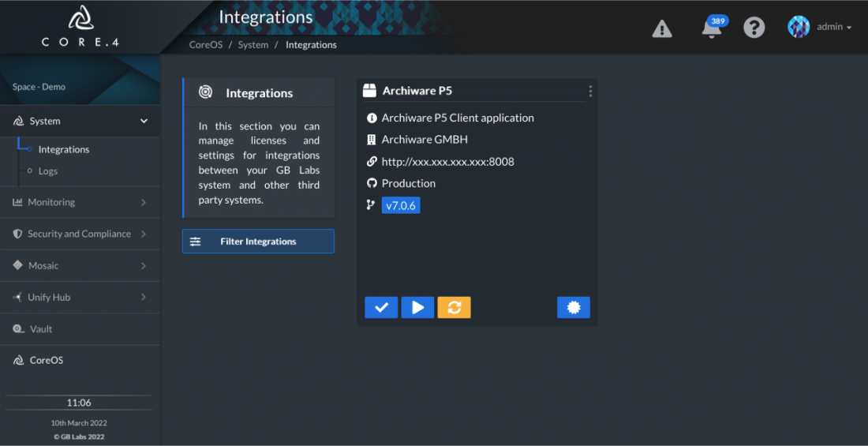Click the orange refresh button
The height and width of the screenshot is (446, 868).
pos(454,308)
